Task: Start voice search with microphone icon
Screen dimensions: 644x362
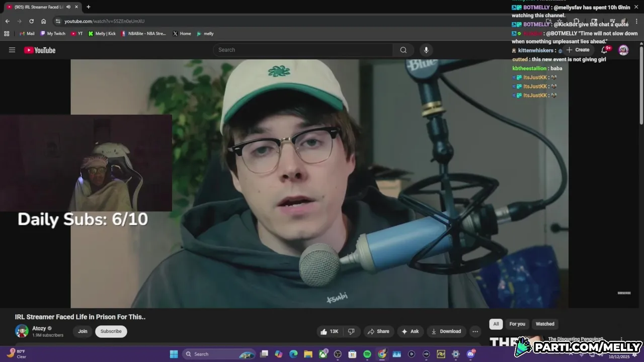Action: pos(426,50)
